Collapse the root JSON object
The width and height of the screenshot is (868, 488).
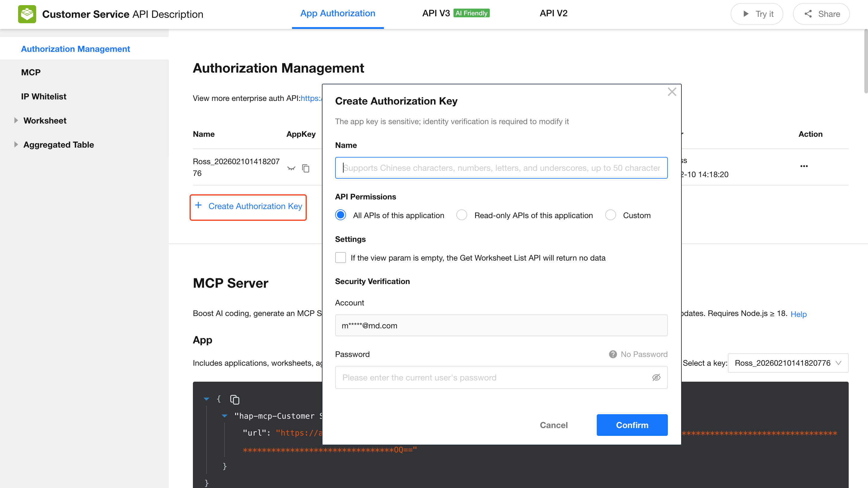[206, 399]
